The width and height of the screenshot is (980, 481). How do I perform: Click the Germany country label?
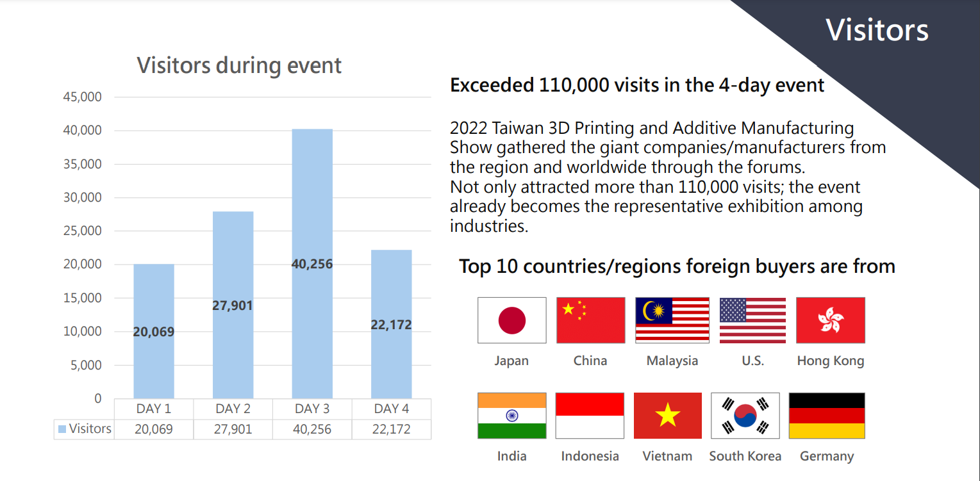[x=827, y=457]
